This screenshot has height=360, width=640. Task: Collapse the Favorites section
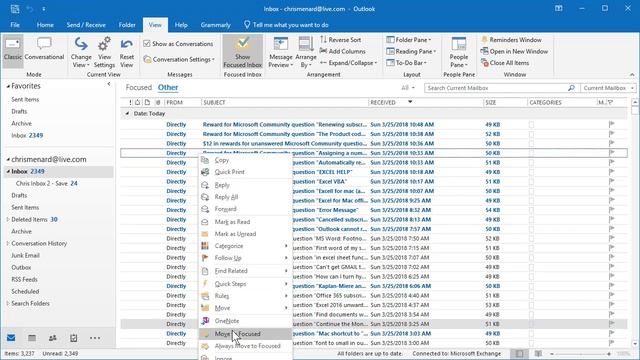coord(8,86)
